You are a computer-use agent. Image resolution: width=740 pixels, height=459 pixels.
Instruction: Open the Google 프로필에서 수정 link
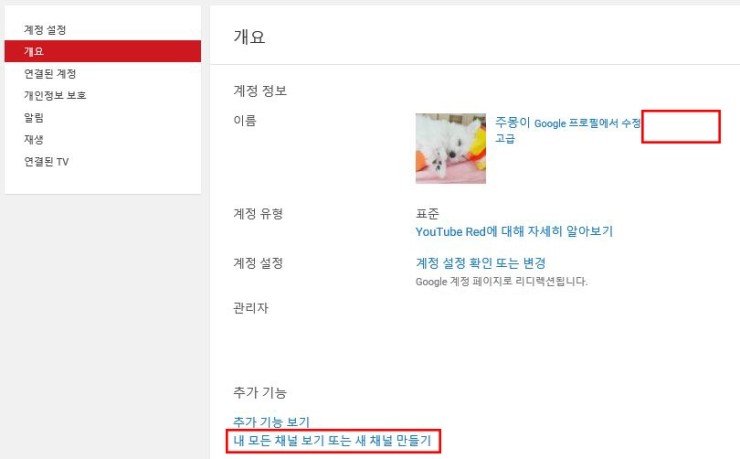tap(588, 123)
